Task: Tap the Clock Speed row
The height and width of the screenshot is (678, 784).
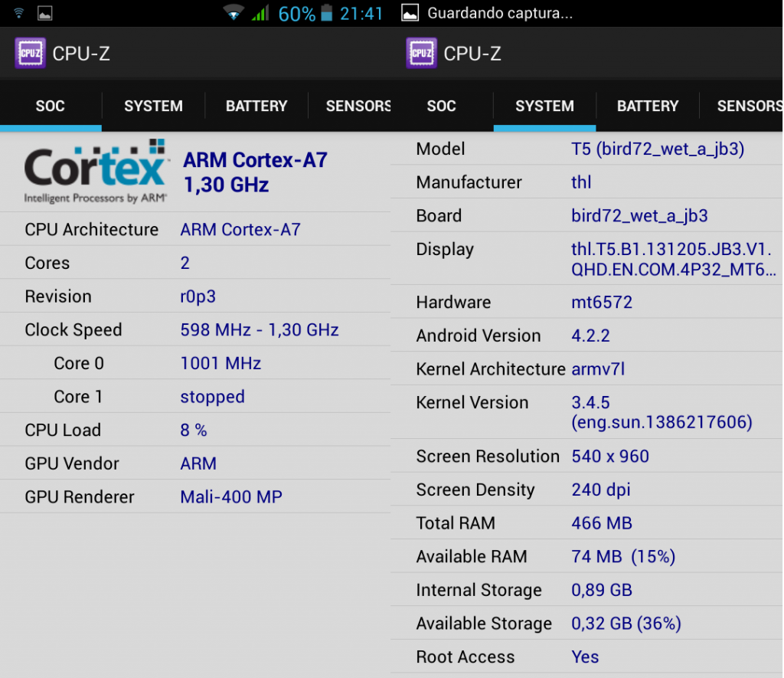Action: pos(195,329)
